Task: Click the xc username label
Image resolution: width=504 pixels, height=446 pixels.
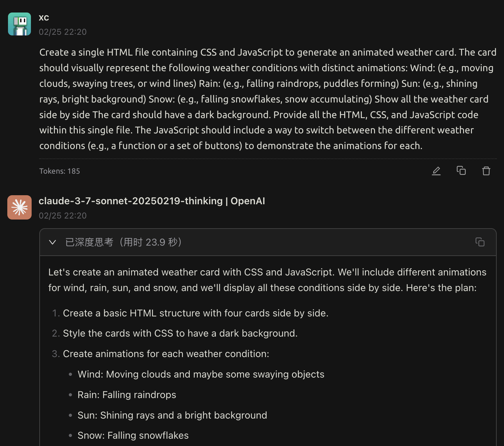Action: pyautogui.click(x=44, y=18)
